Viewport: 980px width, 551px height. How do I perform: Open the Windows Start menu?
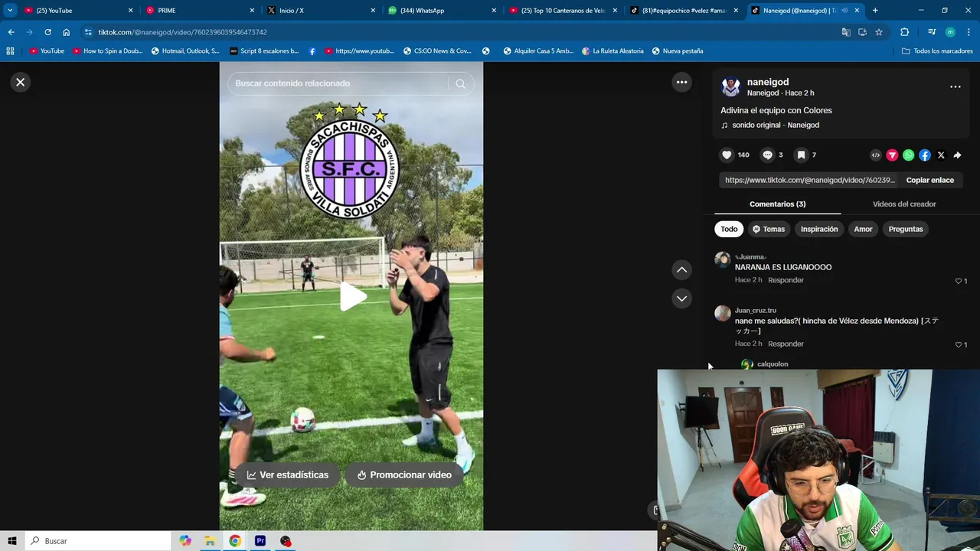[x=12, y=541]
